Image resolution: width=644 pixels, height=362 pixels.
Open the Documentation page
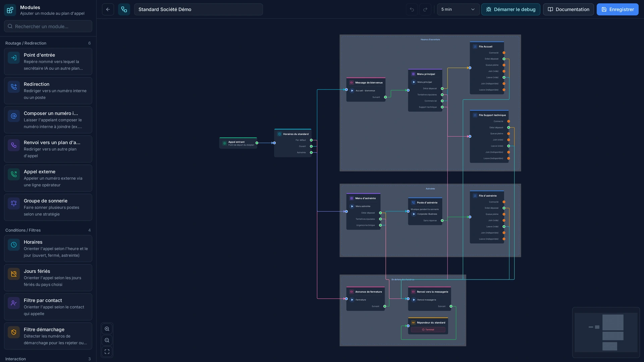[568, 9]
